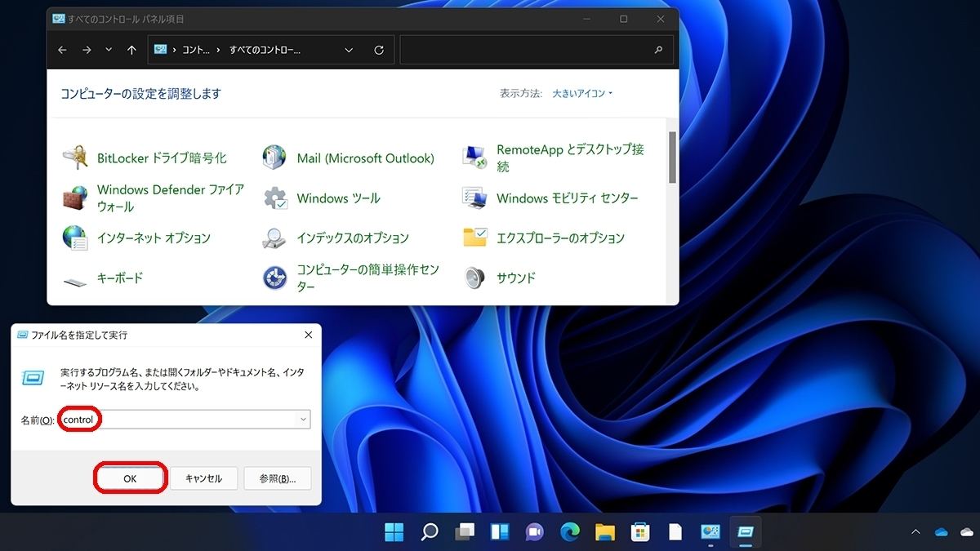Open Chat icon on the taskbar
This screenshot has width=980, height=551.
(x=535, y=532)
